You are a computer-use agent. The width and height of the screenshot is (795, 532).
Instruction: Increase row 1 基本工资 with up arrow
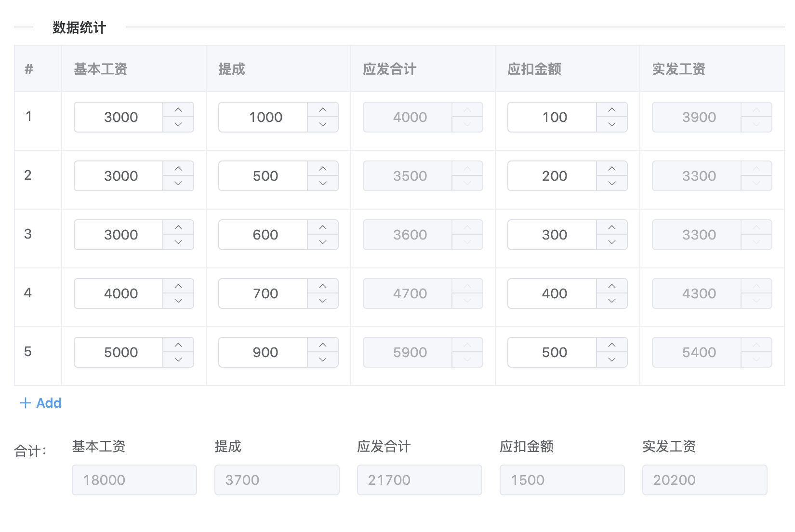pyautogui.click(x=178, y=110)
